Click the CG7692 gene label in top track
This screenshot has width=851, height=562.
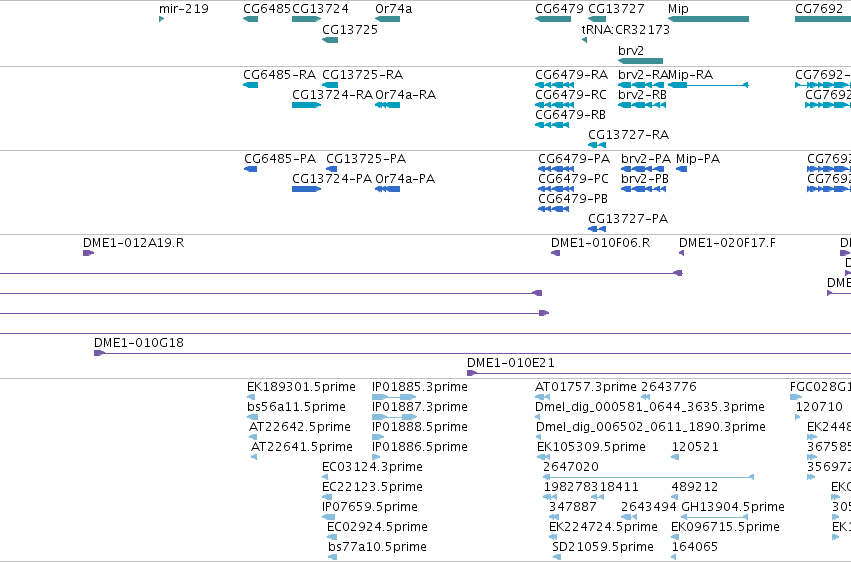pos(819,9)
